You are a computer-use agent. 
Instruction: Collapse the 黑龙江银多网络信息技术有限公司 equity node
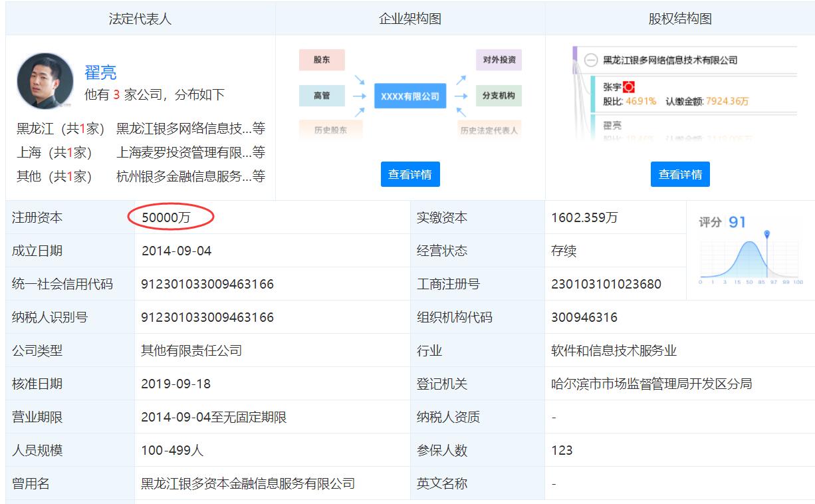590,61
